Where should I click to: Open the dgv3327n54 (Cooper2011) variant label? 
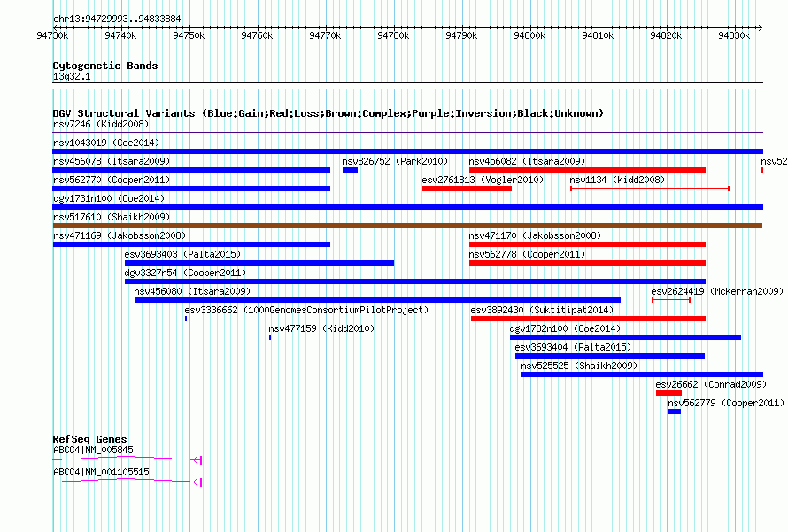pyautogui.click(x=185, y=273)
